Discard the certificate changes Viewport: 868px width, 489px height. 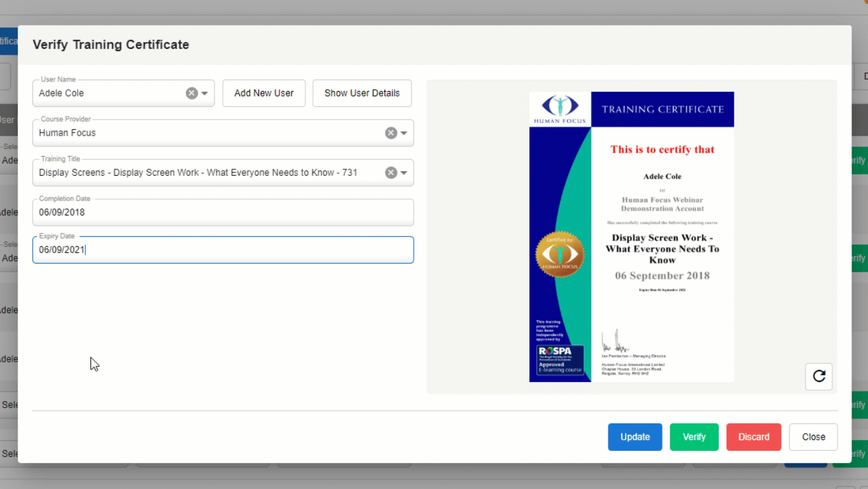click(753, 437)
